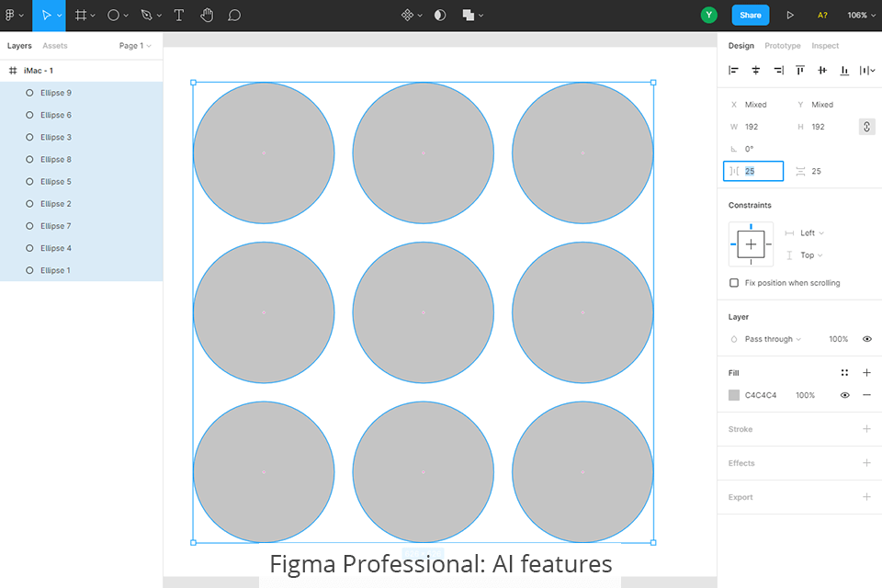Select the iMac - 1 frame layer
Image resolution: width=882 pixels, height=588 pixels.
tap(82, 71)
